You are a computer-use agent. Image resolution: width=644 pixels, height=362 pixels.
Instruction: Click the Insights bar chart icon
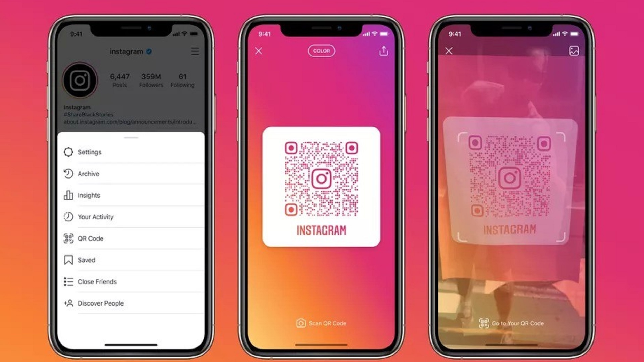(x=68, y=194)
